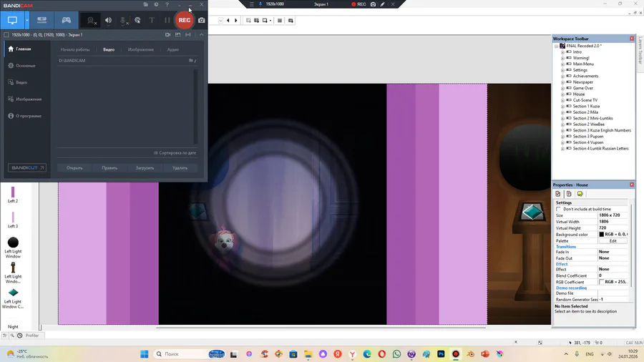Click the Bandicam screenshot camera icon
The height and width of the screenshot is (362, 644).
(202, 20)
